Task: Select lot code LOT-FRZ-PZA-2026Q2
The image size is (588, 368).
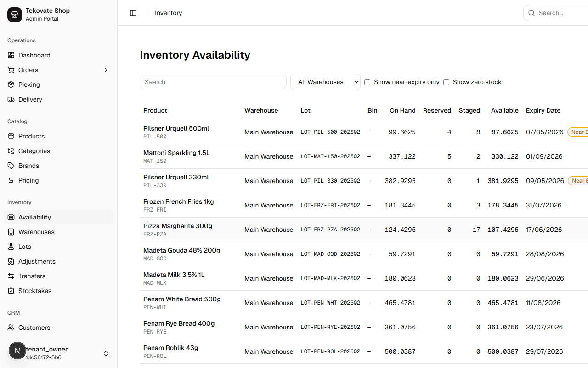Action: [330, 230]
